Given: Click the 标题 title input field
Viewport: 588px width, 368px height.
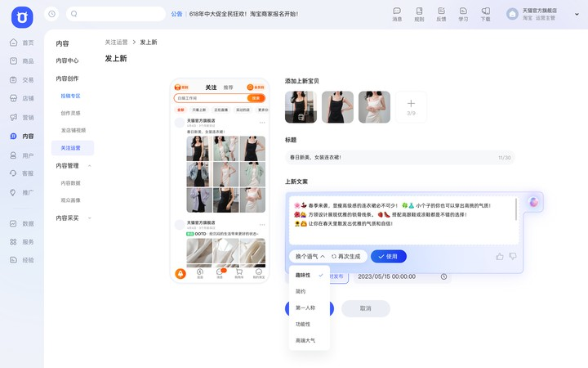Looking at the screenshot, I should (x=399, y=157).
